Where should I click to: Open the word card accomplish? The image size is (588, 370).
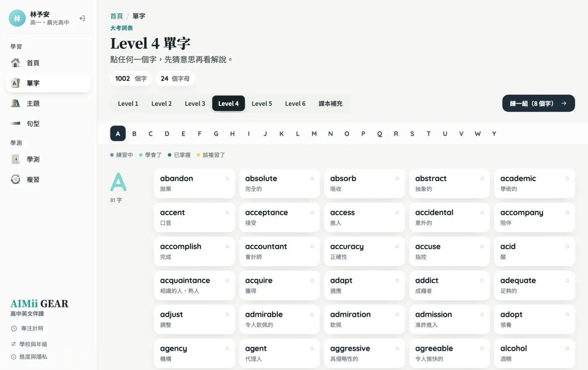(194, 251)
